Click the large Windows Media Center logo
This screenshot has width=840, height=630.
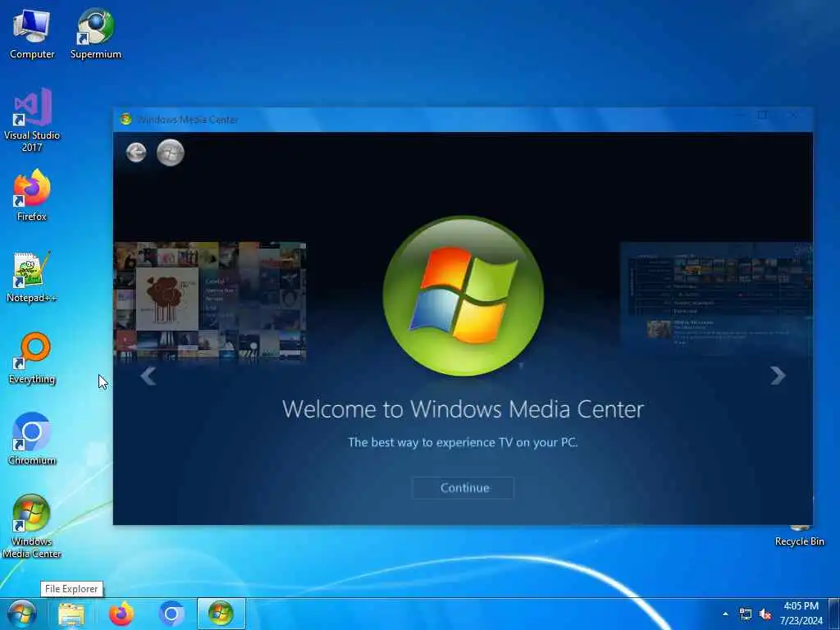click(x=463, y=296)
